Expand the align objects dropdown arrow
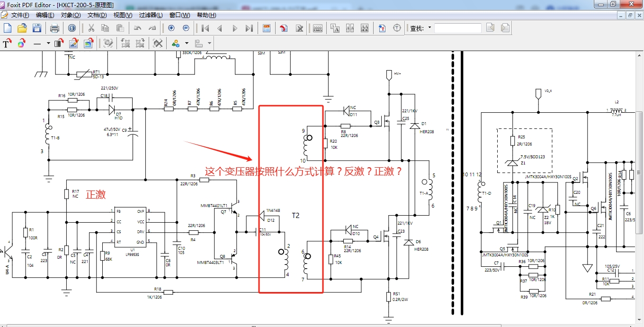644x327 pixels. (x=209, y=44)
